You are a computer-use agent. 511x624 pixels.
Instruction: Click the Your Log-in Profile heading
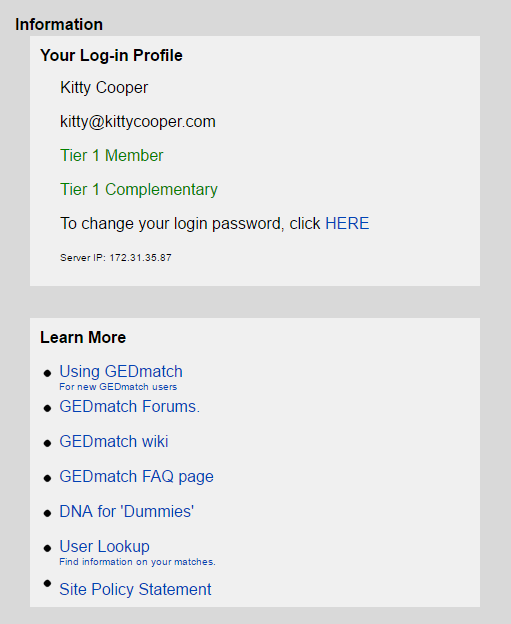(111, 55)
